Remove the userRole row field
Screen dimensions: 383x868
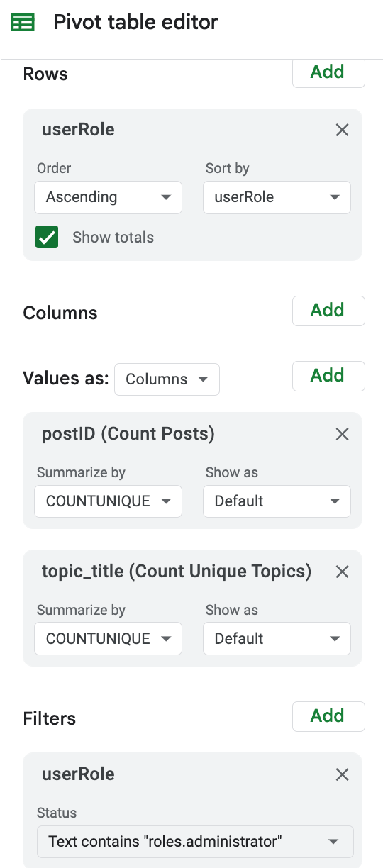coord(342,130)
